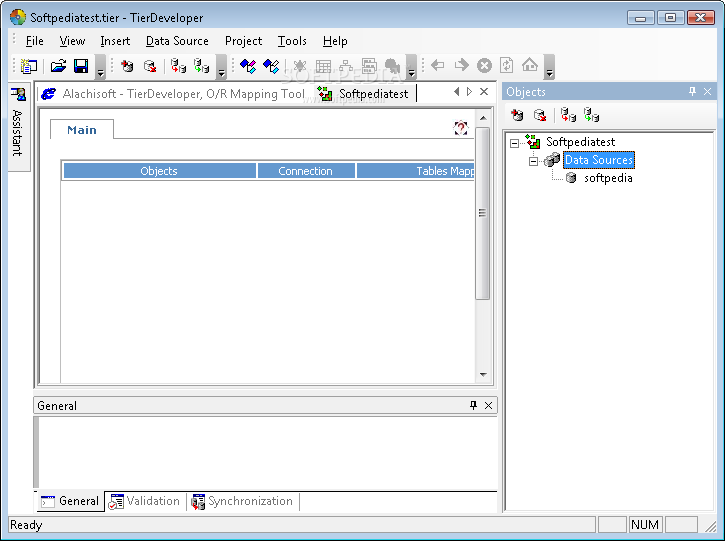725x541 pixels.
Task: Select the softpedia data source item
Action: (608, 178)
